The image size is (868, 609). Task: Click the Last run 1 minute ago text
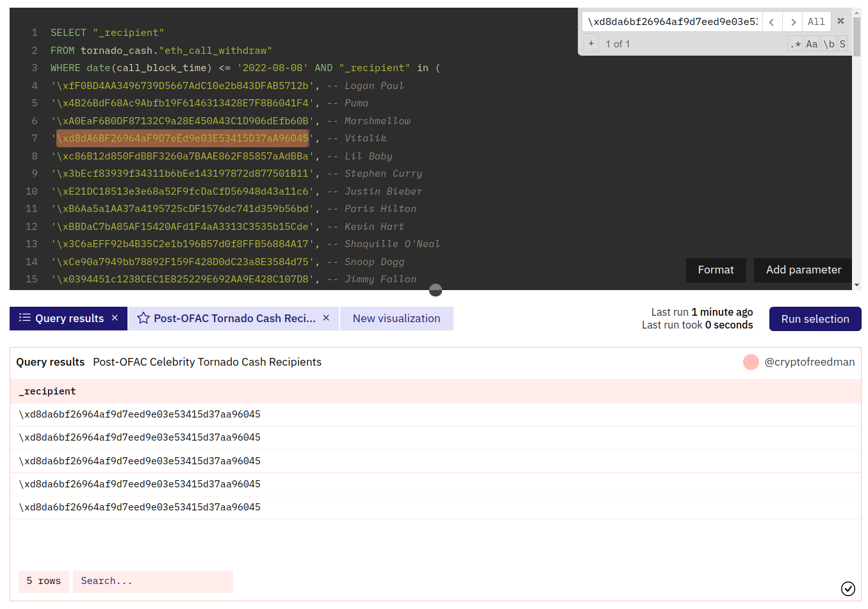tap(702, 312)
